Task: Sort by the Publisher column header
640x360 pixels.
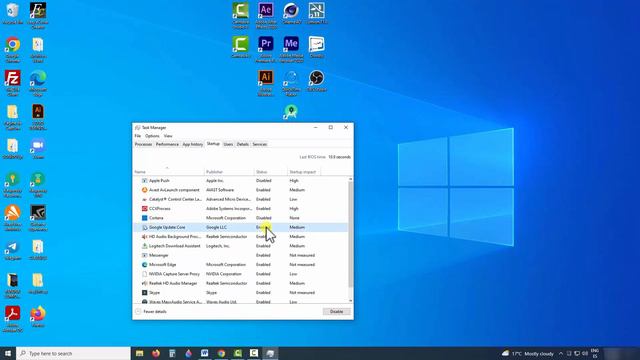Action: [229, 172]
